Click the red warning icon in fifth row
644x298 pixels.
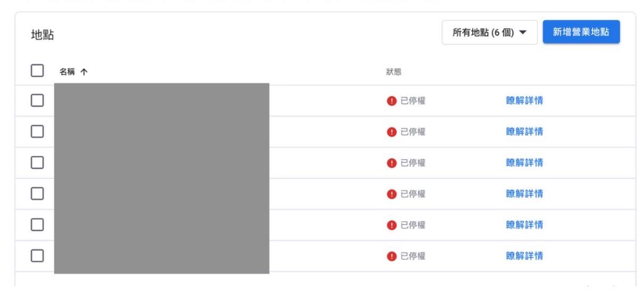pos(392,225)
